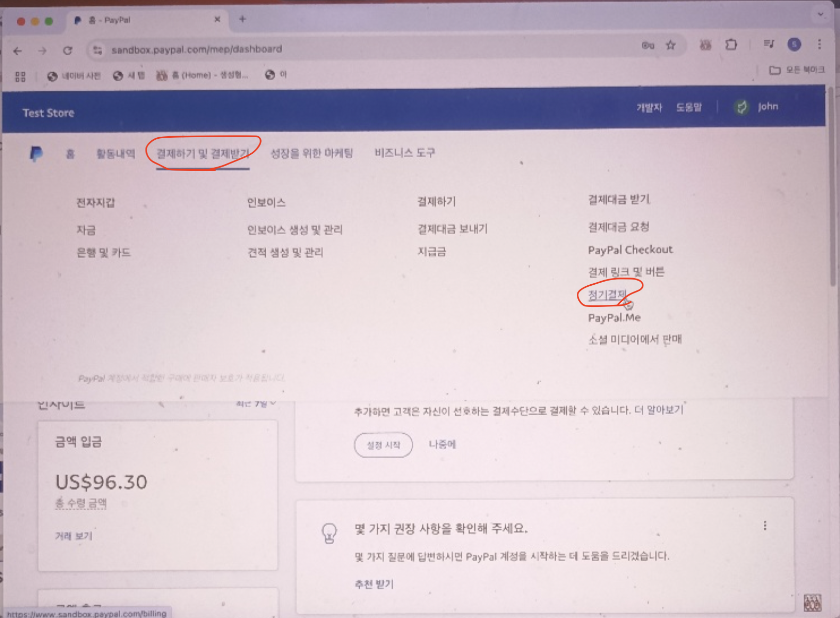Click the page vertical scrollbar

tap(832, 186)
